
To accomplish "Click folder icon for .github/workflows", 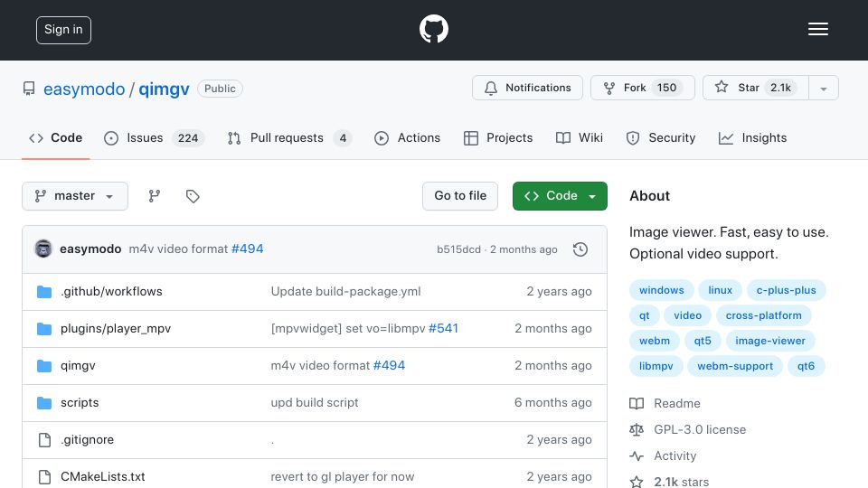I will 44,292.
